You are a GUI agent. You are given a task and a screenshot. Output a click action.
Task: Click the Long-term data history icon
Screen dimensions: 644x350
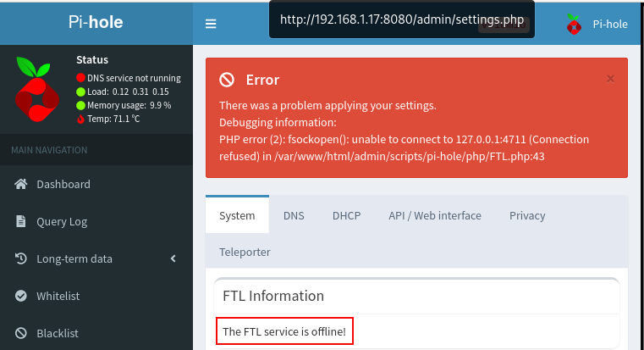pos(21,258)
